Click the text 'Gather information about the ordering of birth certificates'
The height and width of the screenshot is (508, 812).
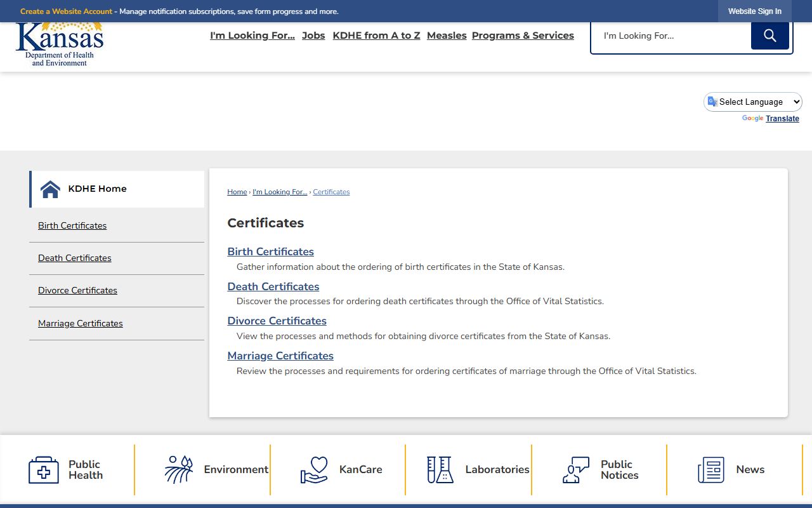(353, 267)
